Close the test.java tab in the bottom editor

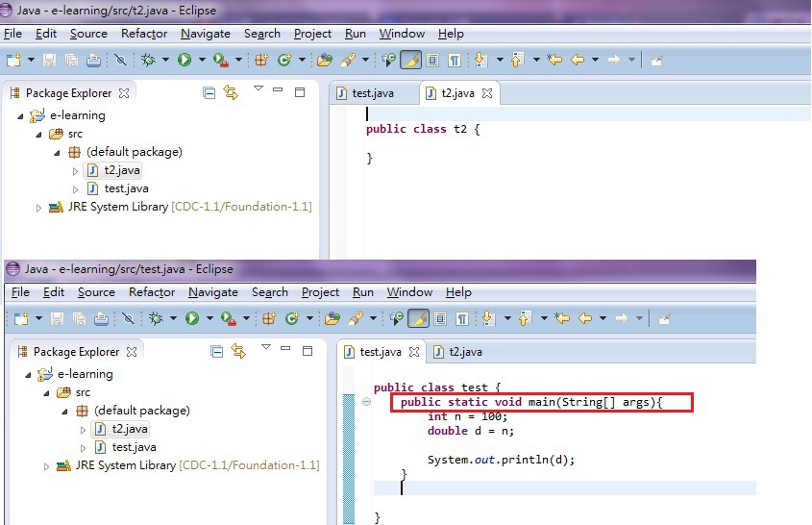click(x=414, y=352)
